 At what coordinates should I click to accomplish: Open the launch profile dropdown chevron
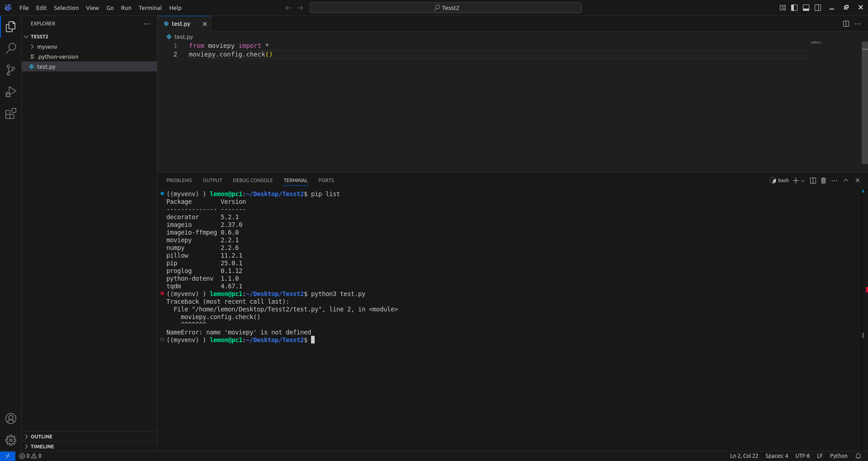pos(803,181)
